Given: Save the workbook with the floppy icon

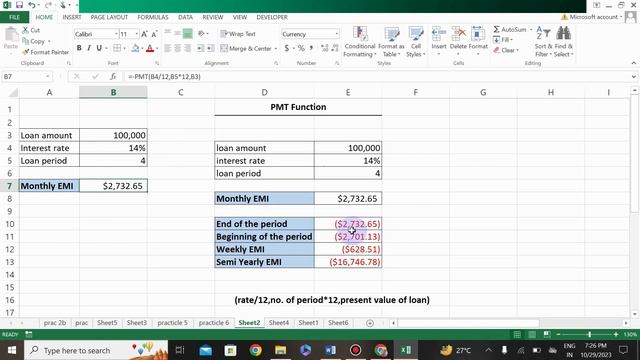Looking at the screenshot, I should point(19,5).
